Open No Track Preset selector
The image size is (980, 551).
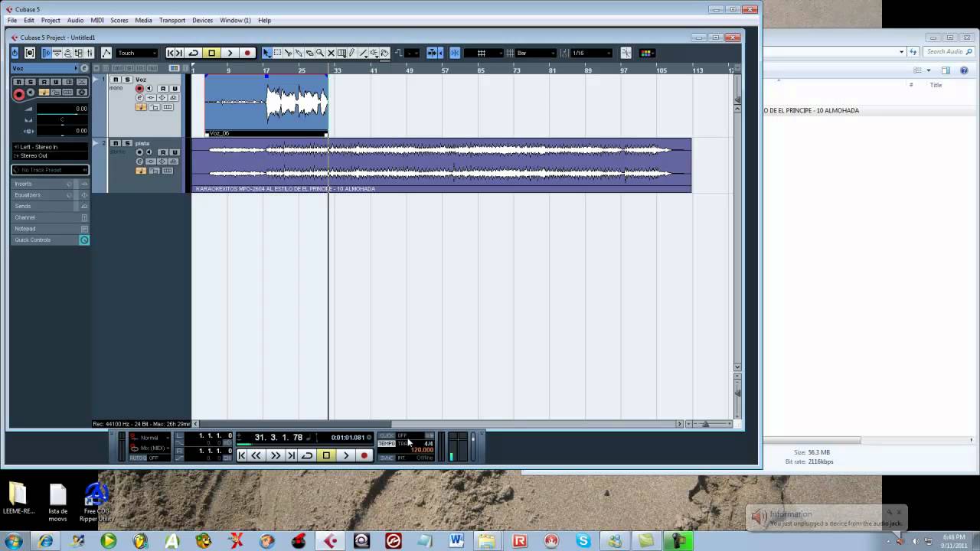click(x=51, y=170)
